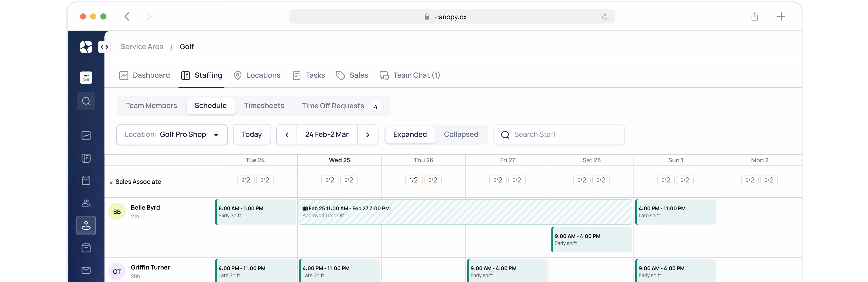
Task: Open the mail envelope sidebar icon
Action: tap(86, 270)
